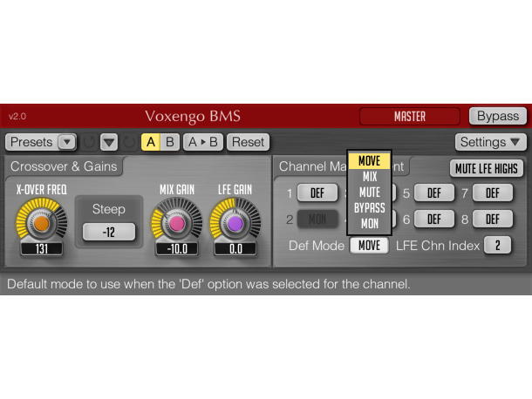Toggle the Bypass button

point(498,116)
